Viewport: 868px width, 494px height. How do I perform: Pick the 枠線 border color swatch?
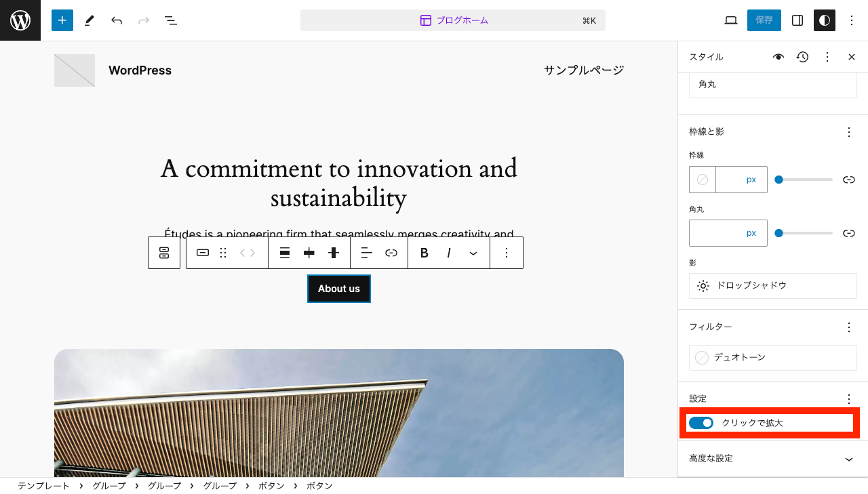click(703, 180)
